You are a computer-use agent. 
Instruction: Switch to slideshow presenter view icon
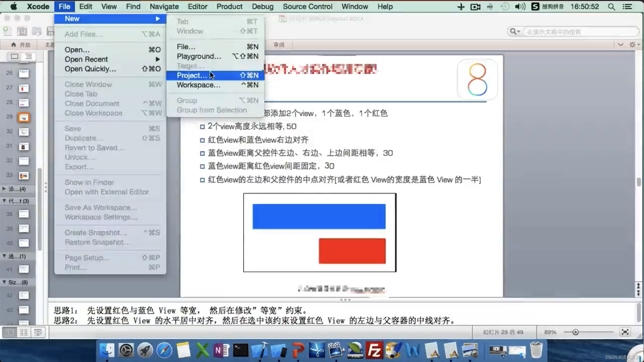(38, 332)
